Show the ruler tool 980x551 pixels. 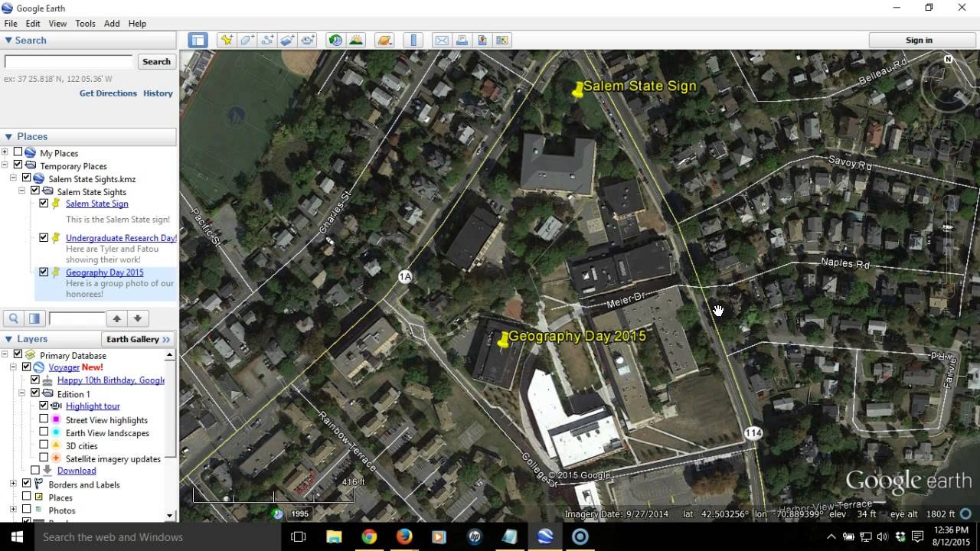413,41
